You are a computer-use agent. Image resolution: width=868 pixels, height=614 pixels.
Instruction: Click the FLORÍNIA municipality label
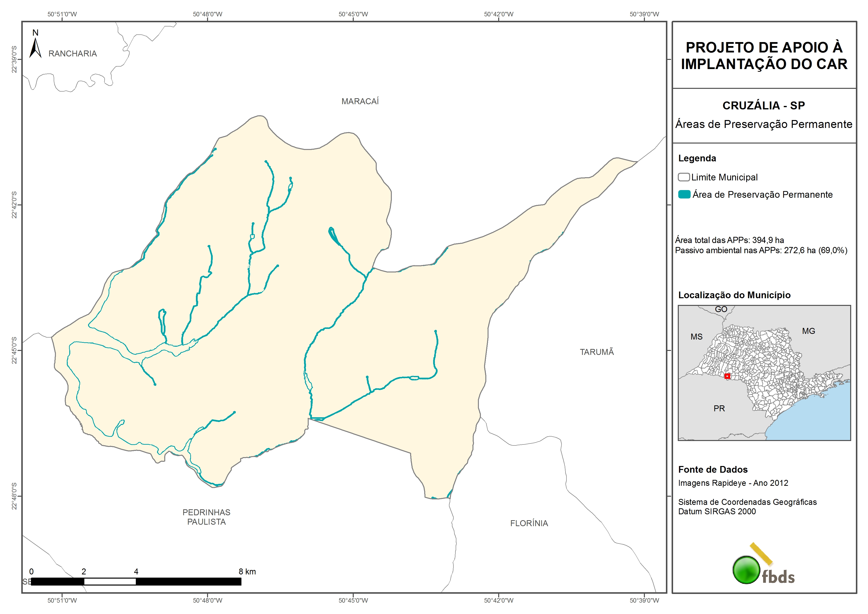click(529, 523)
